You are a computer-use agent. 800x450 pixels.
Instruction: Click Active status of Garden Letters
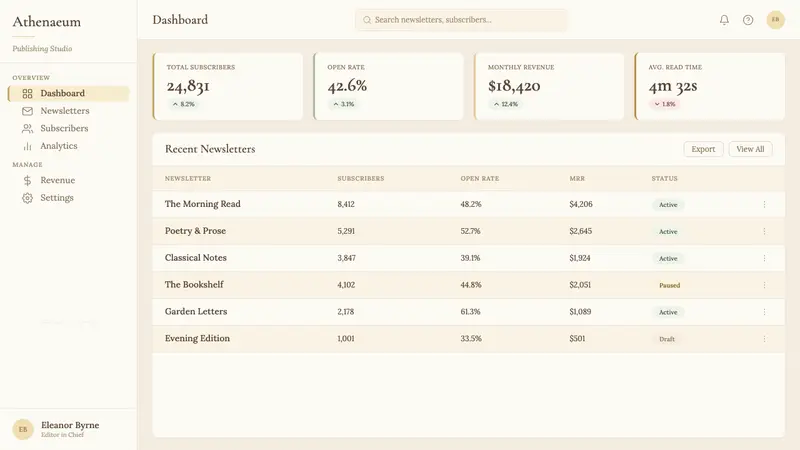tap(668, 312)
